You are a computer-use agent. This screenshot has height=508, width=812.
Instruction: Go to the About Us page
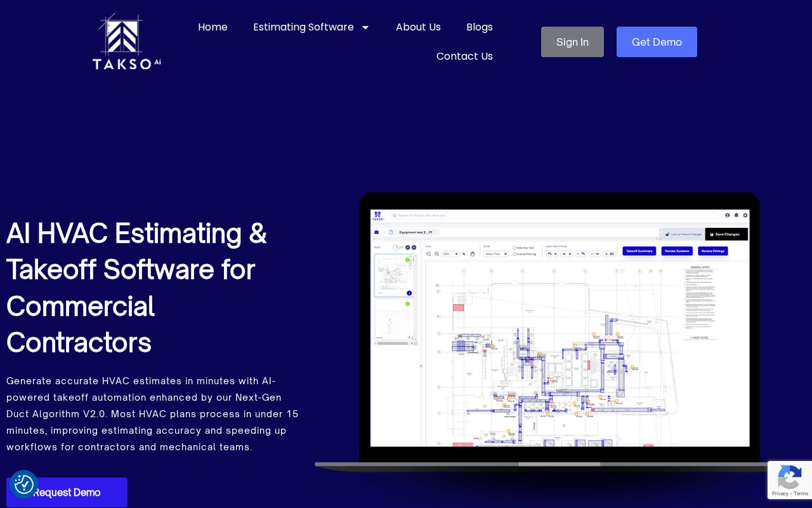pyautogui.click(x=418, y=27)
